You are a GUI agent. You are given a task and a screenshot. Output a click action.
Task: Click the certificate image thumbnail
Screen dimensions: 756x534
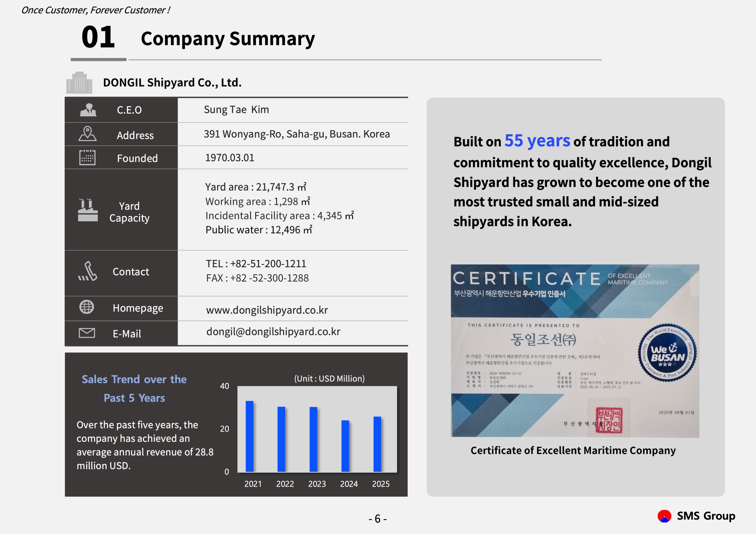[x=575, y=351]
